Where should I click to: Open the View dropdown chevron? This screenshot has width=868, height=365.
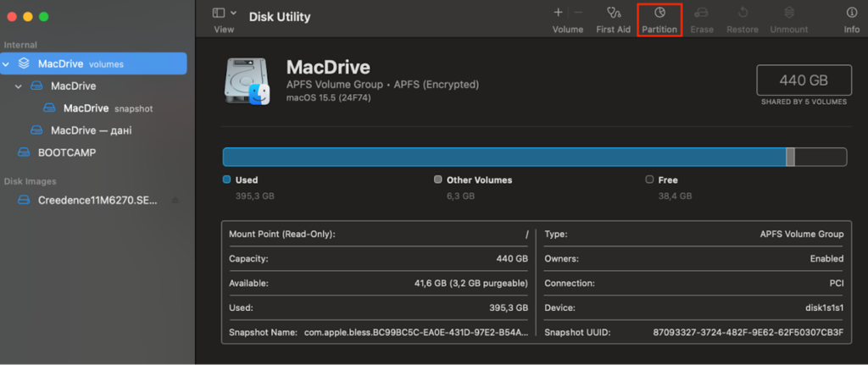pyautogui.click(x=233, y=13)
